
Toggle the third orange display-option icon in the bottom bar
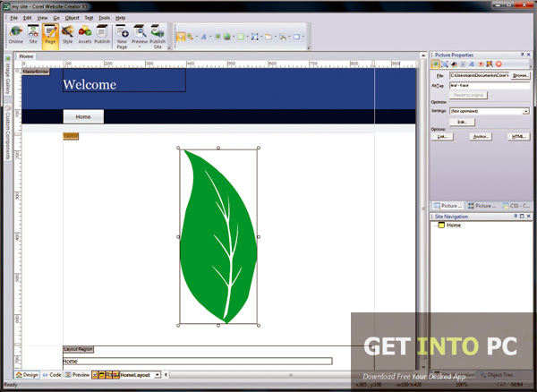tap(109, 375)
